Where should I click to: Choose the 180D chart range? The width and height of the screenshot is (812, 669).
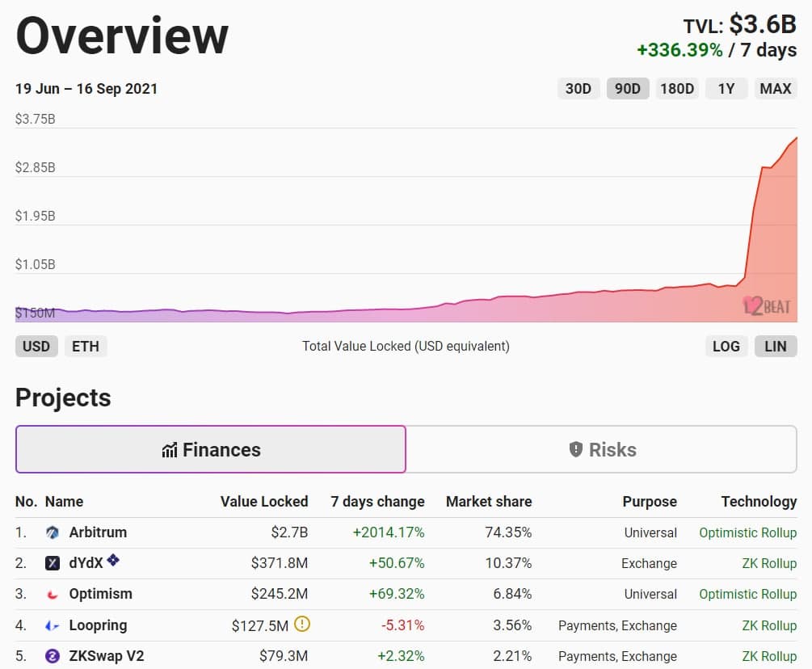pos(676,88)
